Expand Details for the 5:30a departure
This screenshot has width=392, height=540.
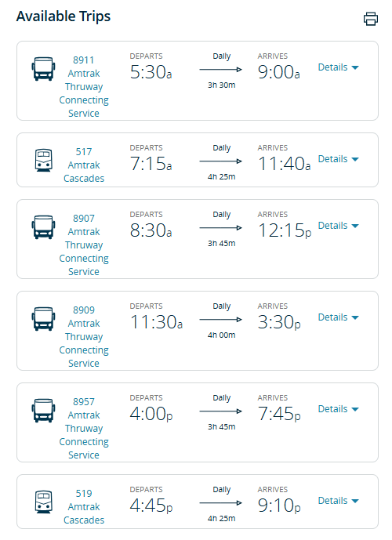[338, 67]
